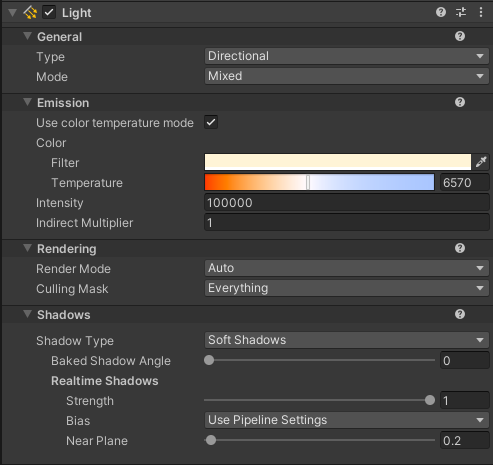Viewport: 493px width, 465px height.
Task: Disable the Light component checkbox
Action: tap(49, 13)
